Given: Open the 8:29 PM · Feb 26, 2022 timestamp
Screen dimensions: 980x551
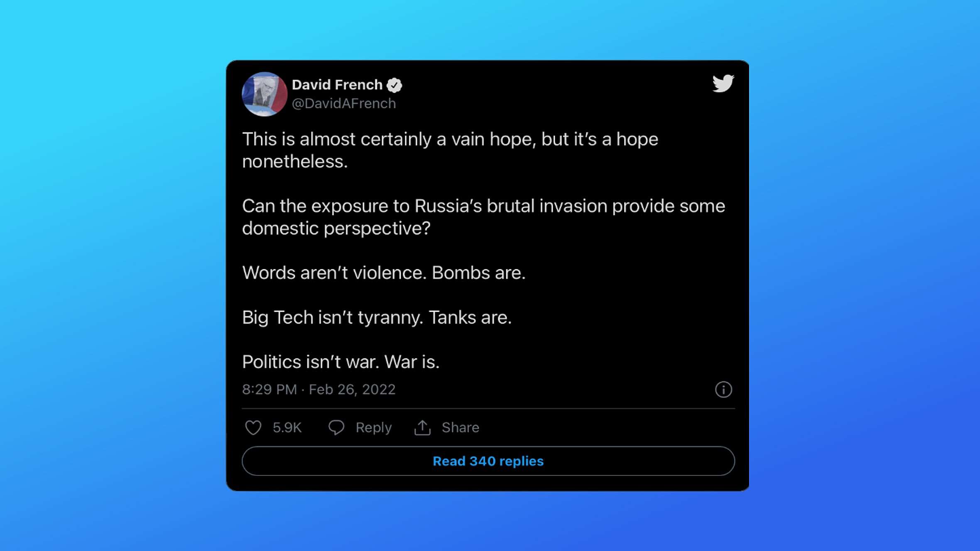Looking at the screenshot, I should [318, 389].
